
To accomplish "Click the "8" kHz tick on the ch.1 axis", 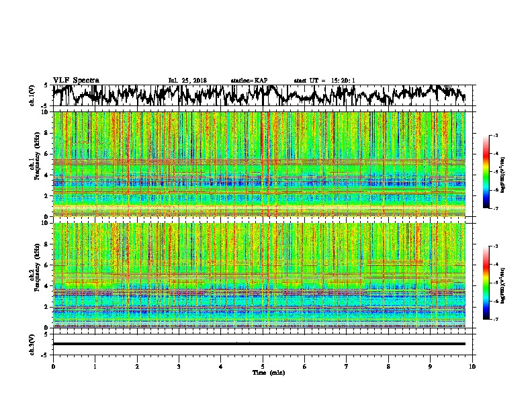I will coord(47,133).
